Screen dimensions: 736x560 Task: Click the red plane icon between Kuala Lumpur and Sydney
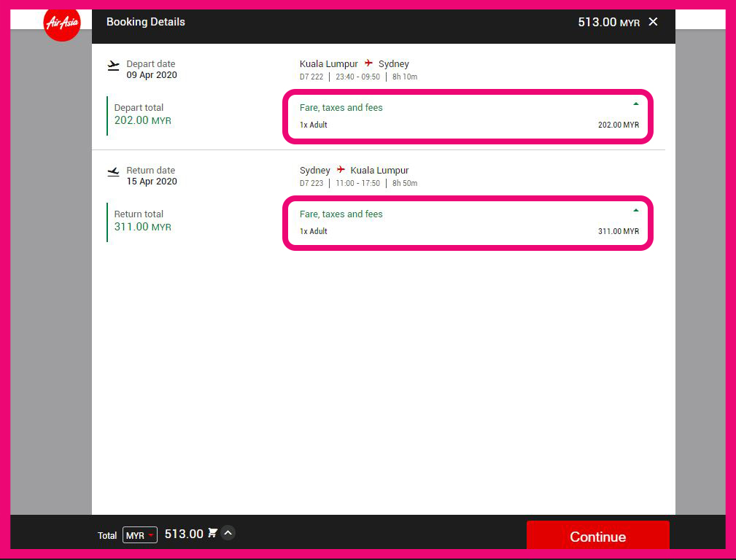[x=368, y=63]
